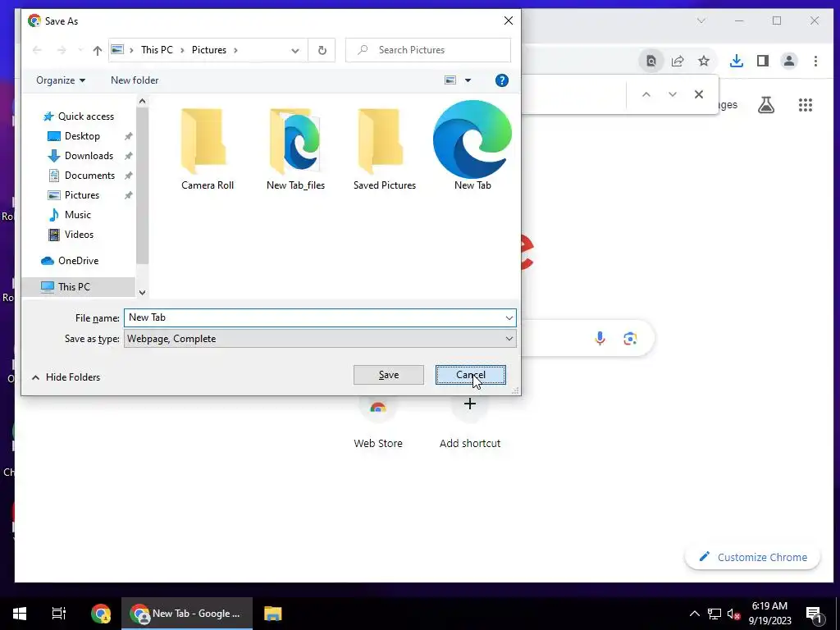Open the Saved Pictures folder
This screenshot has width=840, height=630.
point(384,148)
